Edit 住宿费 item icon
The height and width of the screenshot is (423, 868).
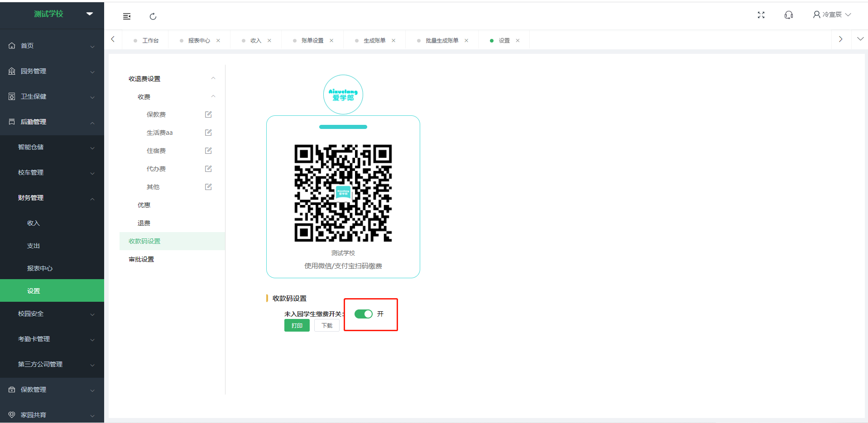click(208, 151)
